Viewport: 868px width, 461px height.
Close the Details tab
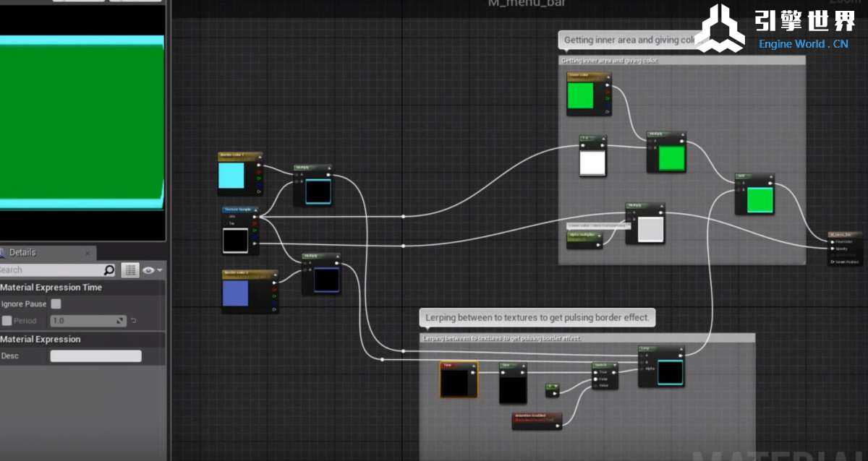(x=88, y=254)
